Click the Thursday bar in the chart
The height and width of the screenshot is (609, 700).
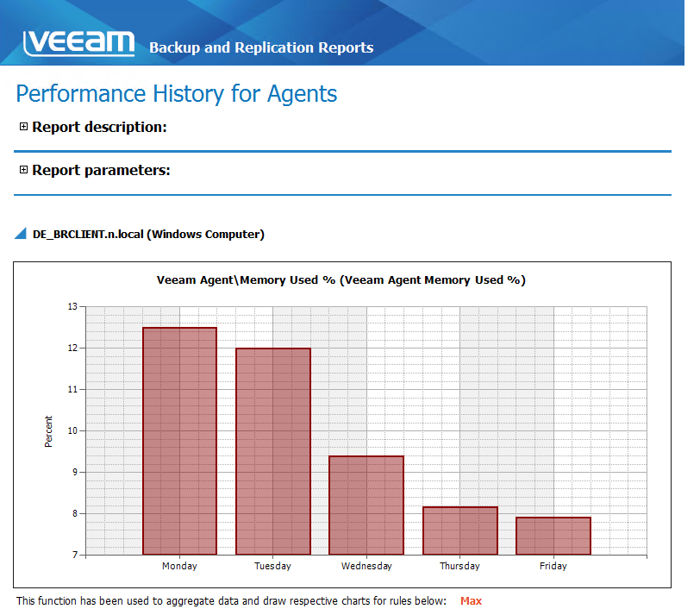click(x=460, y=531)
